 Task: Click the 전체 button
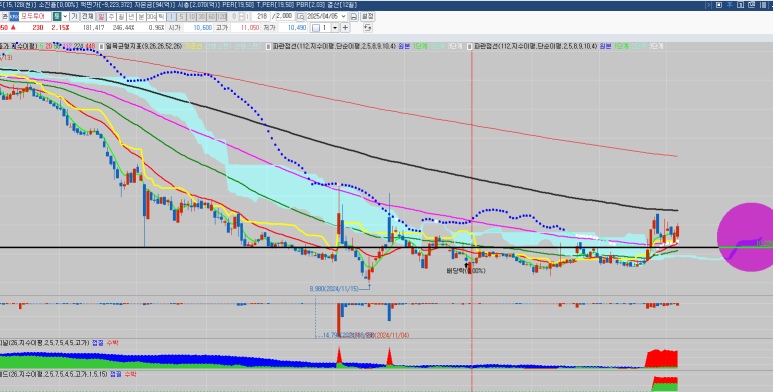coord(88,17)
